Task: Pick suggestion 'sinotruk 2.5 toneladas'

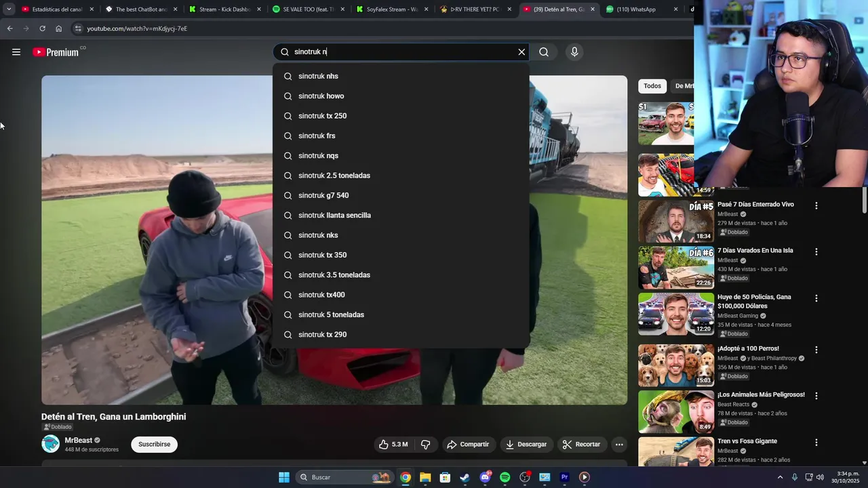Action: pos(401,176)
